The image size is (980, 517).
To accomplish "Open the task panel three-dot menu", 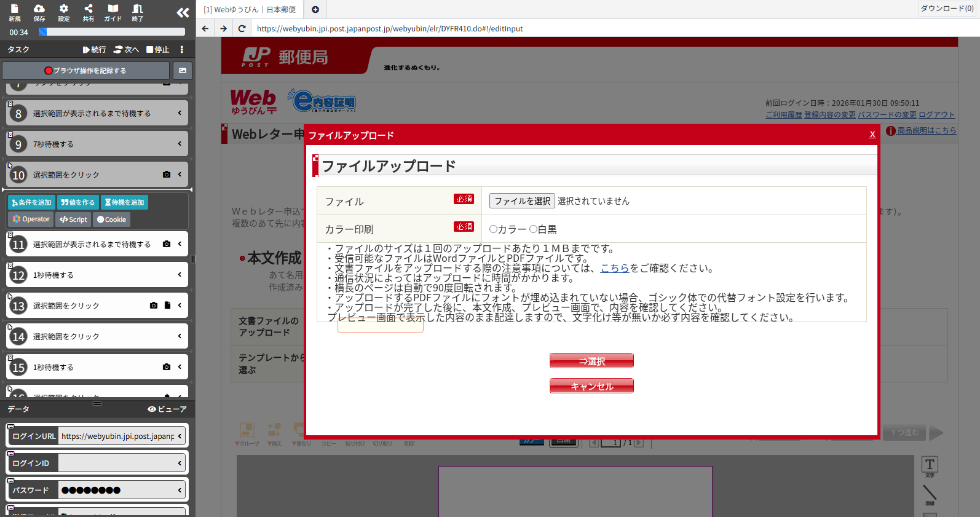I will click(x=182, y=50).
